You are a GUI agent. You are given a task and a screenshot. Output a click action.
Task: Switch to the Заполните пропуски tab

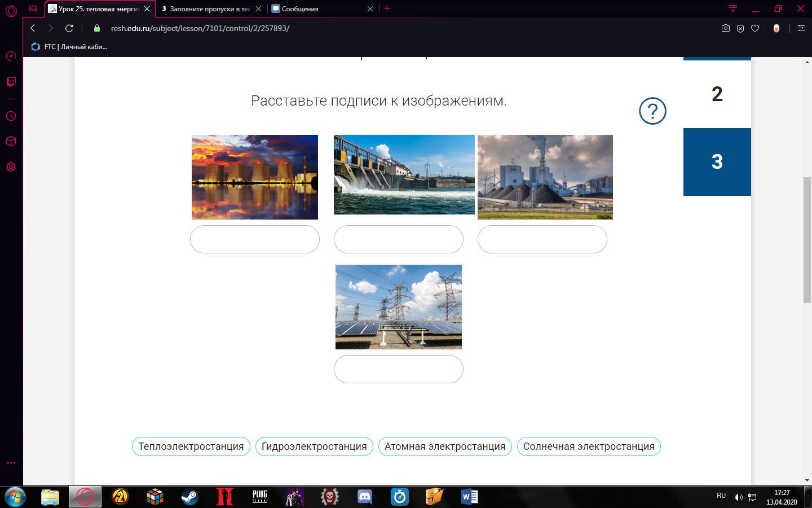211,8
